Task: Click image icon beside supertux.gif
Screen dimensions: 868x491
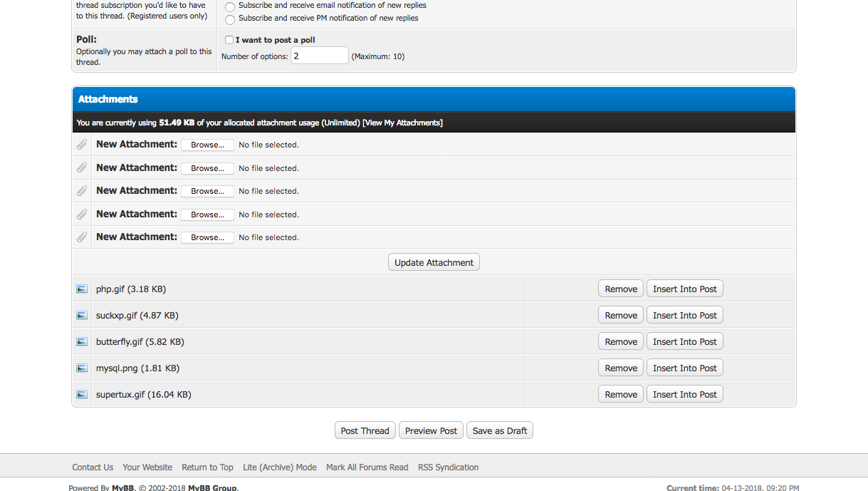Action: click(82, 395)
